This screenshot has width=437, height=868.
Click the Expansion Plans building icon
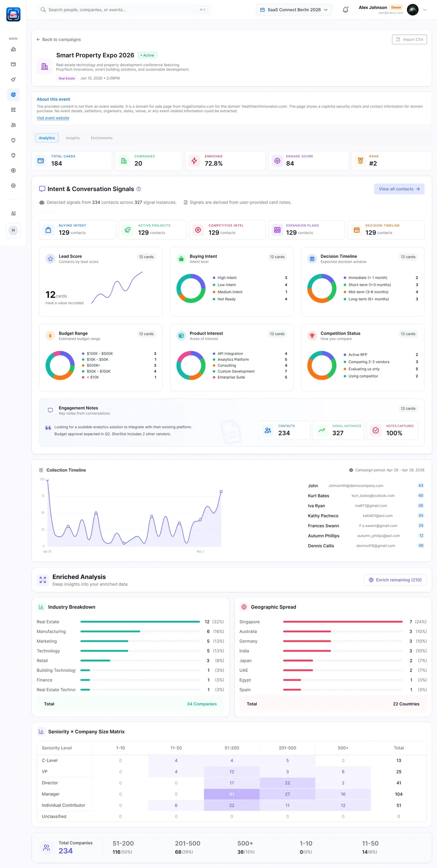pos(277,230)
